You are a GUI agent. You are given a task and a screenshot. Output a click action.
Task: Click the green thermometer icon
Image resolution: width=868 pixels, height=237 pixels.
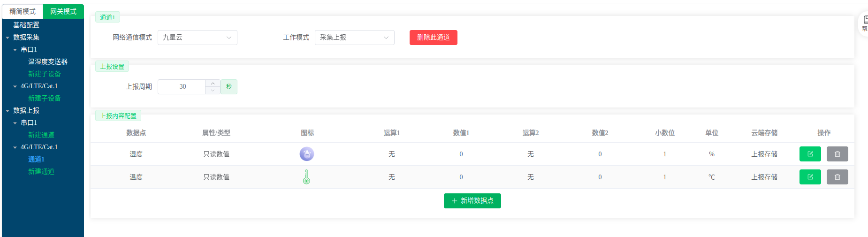[x=306, y=177]
